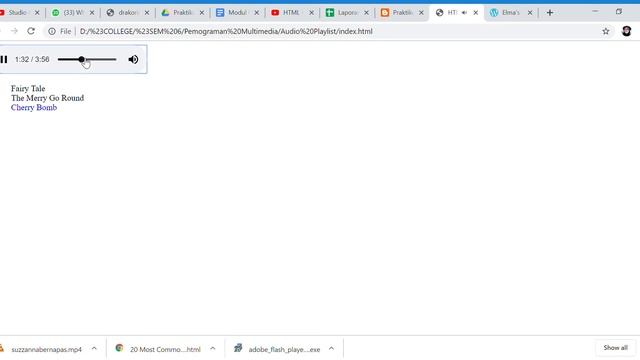
Task: Reload the page
Action: pos(31,31)
